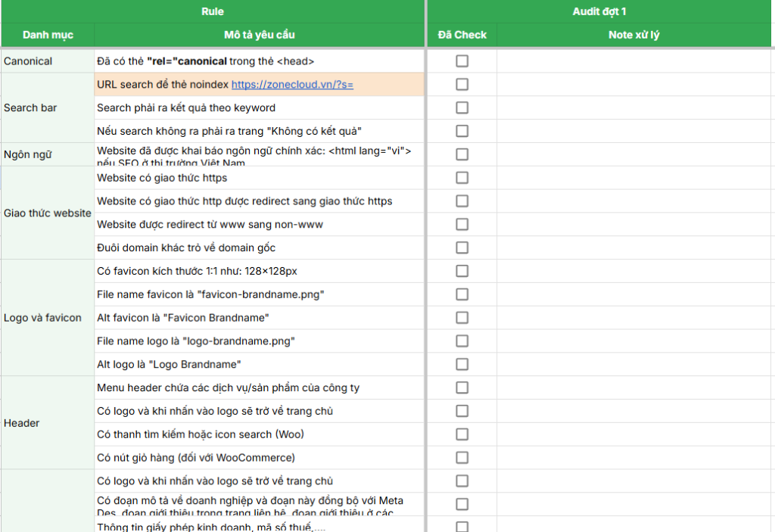Tick the checkbox for the html lang='vi' rule
Screen dimensions: 775x532
pos(462,154)
